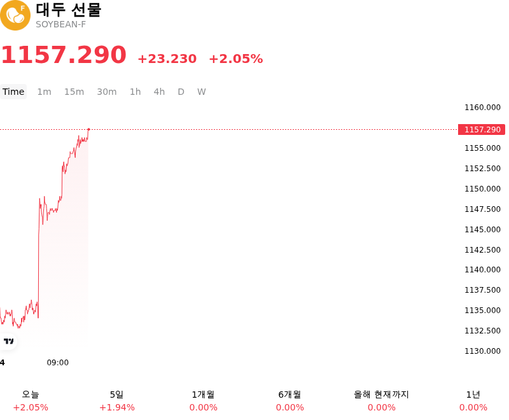Click the red dot at chart line end
This screenshot has width=509, height=420.
pos(88,130)
